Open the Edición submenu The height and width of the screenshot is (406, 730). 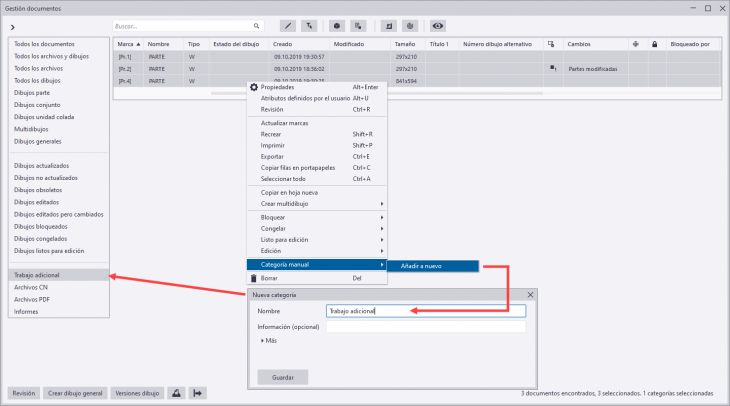click(317, 251)
